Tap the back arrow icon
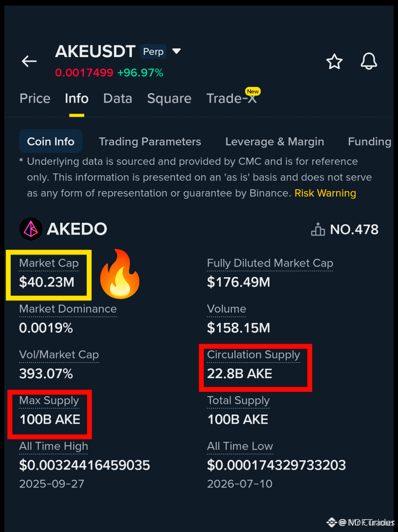This screenshot has height=532, width=398. coord(29,61)
